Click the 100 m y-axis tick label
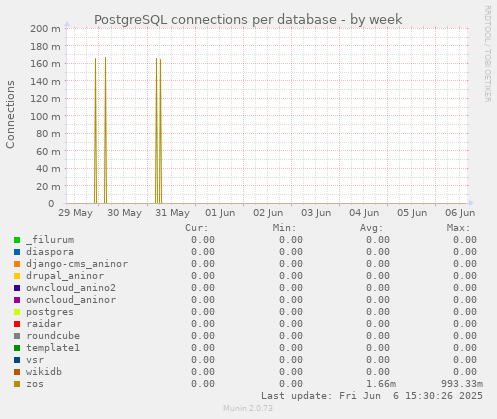 tap(45, 116)
